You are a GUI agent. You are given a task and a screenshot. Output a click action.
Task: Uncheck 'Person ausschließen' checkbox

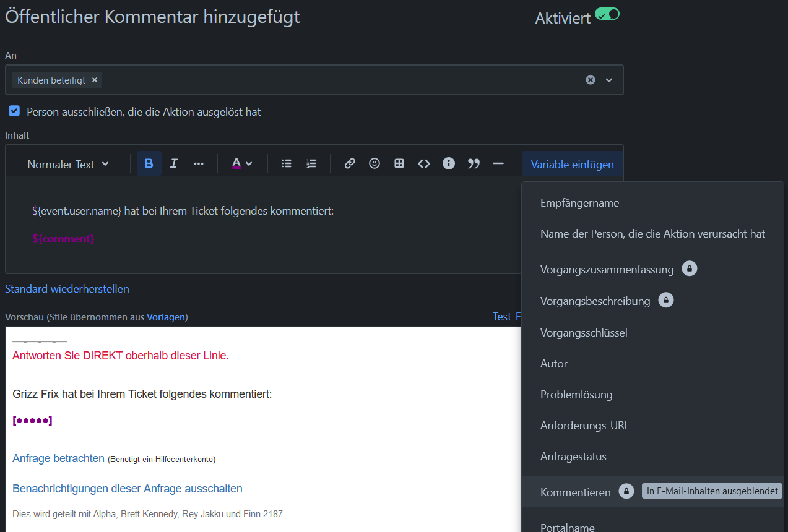tap(14, 111)
